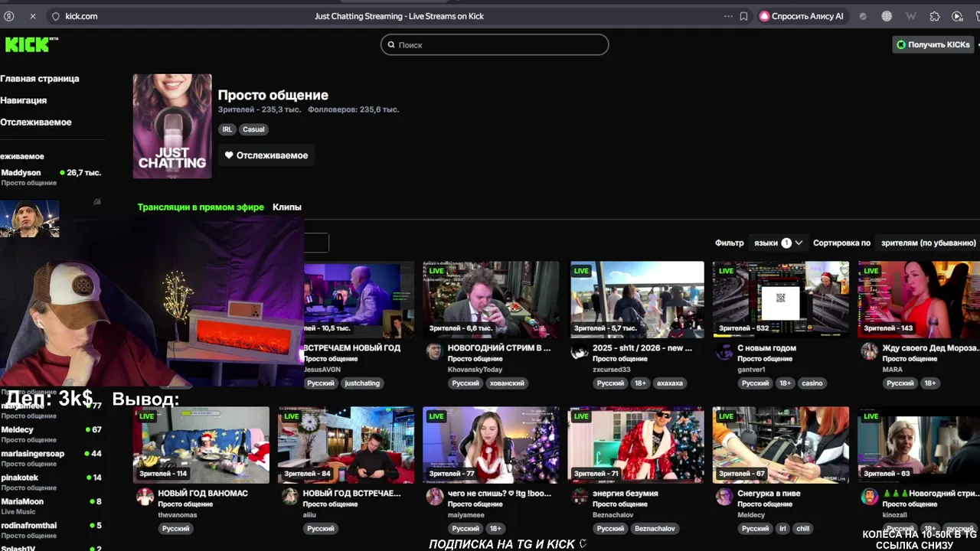Open maiyameee channel avatar
Image resolution: width=980 pixels, height=551 pixels.
(x=434, y=497)
